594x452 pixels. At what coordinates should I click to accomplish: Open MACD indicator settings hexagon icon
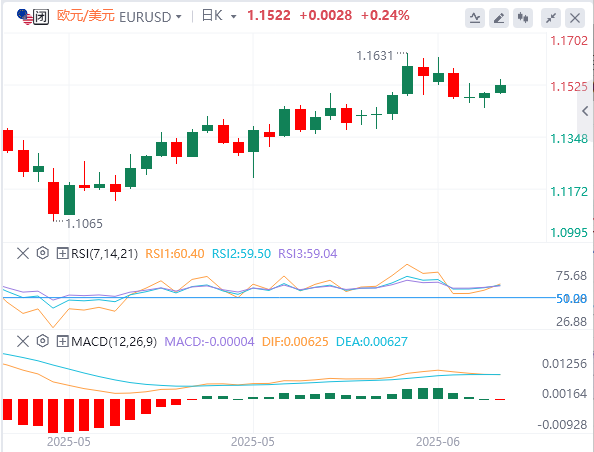point(43,341)
